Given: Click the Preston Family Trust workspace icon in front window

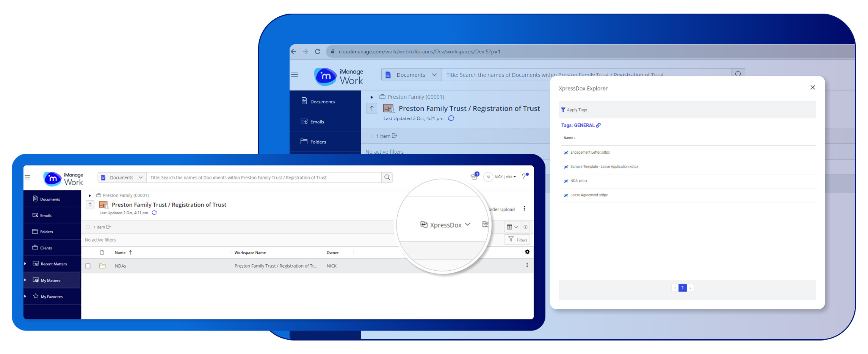Looking at the screenshot, I should pyautogui.click(x=103, y=204).
